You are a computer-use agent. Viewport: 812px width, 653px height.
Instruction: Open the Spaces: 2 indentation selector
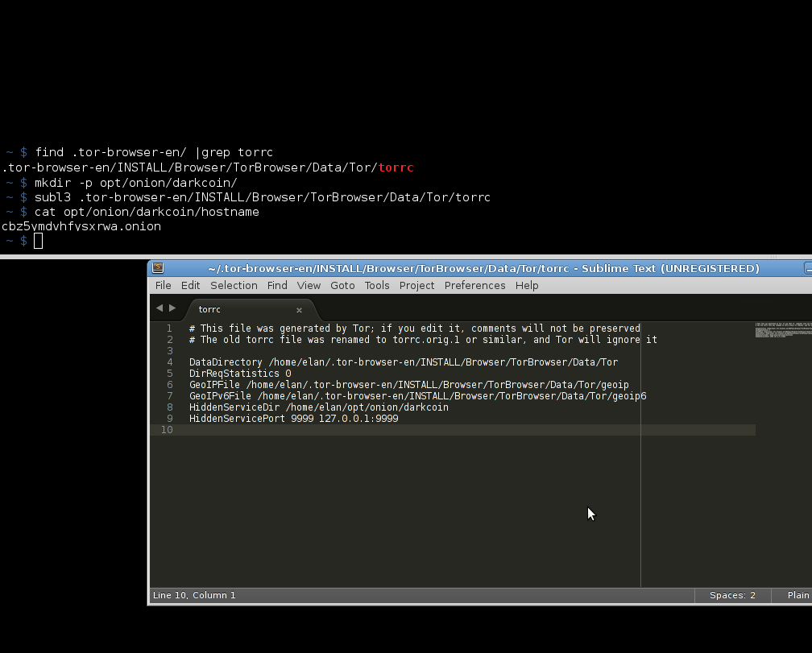[x=732, y=595]
